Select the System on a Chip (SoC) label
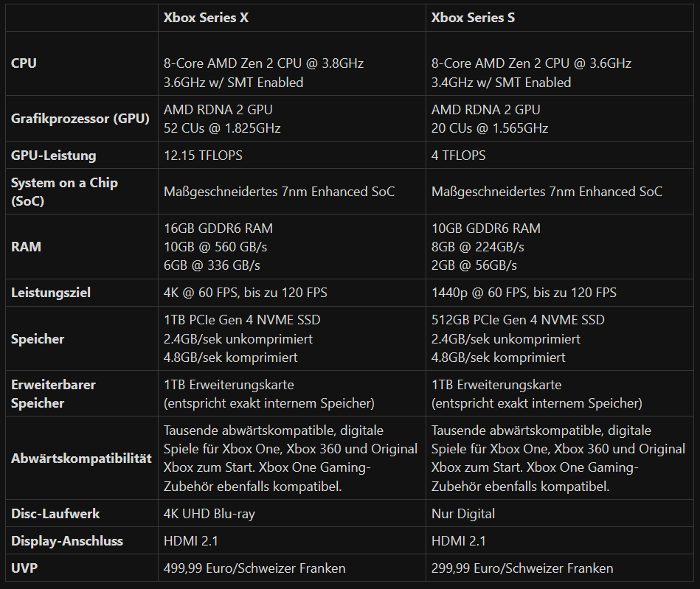The height and width of the screenshot is (589, 700). click(64, 192)
